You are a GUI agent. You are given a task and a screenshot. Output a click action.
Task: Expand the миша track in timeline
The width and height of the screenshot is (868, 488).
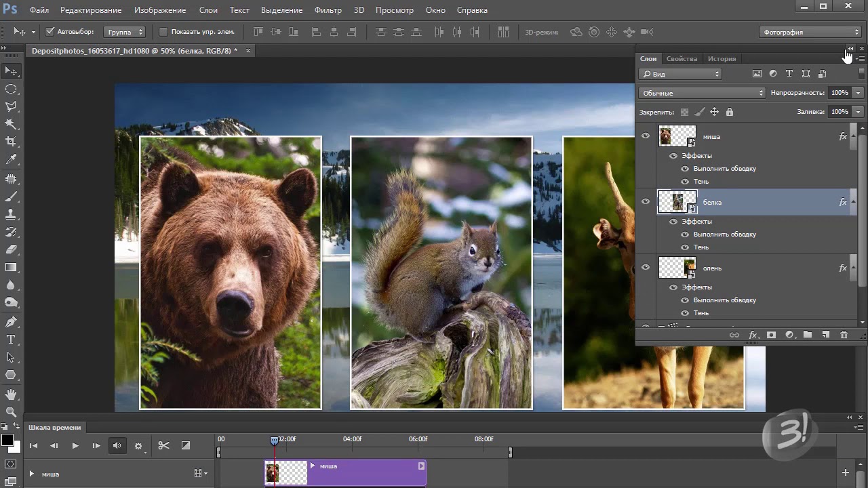[x=31, y=474]
